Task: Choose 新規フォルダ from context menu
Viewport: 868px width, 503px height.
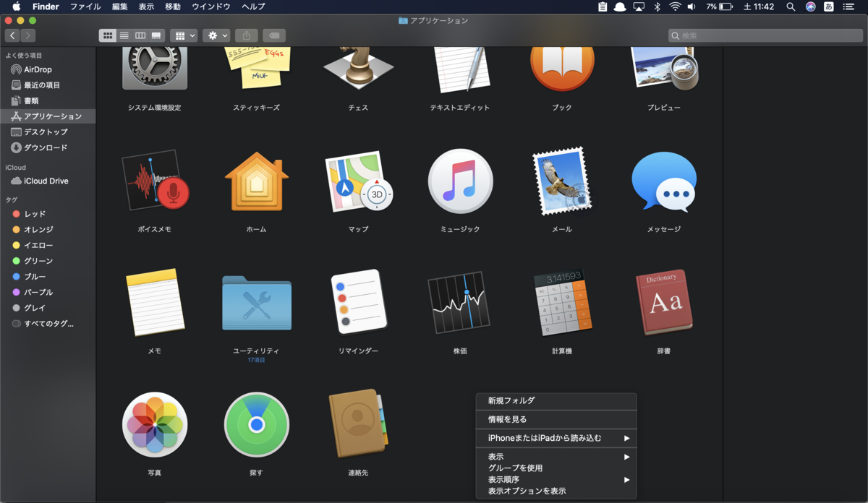Action: point(556,400)
